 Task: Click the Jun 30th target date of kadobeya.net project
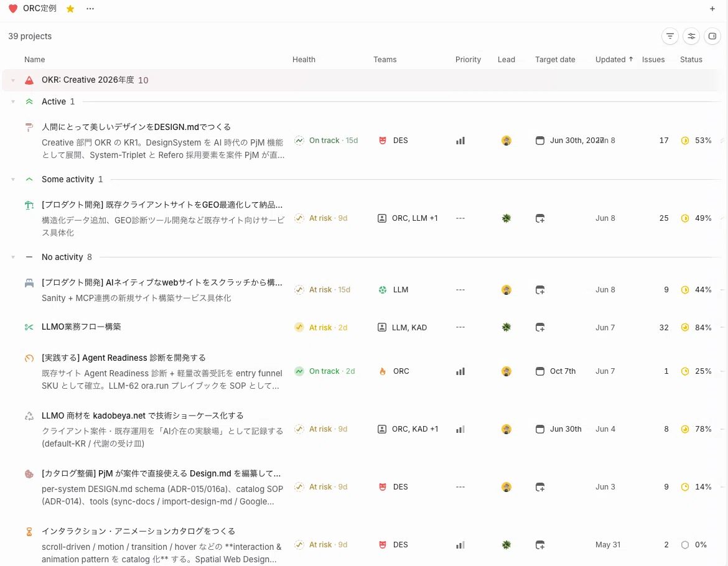coord(559,429)
